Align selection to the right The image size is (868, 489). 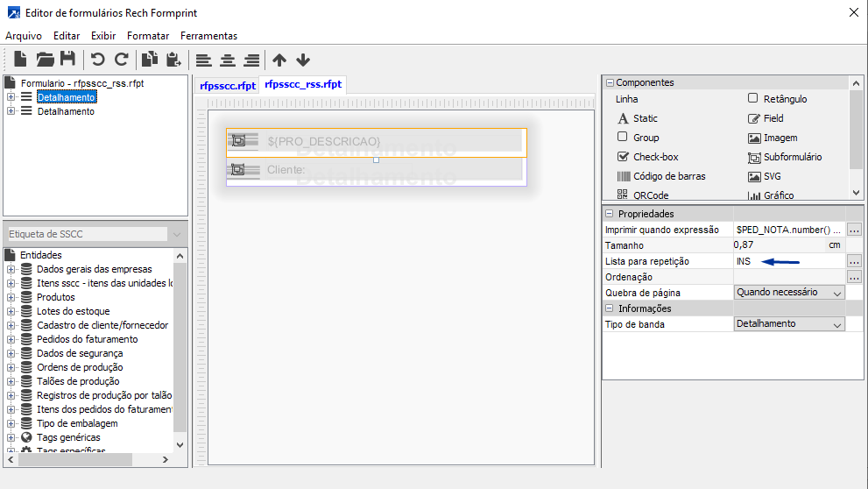click(x=251, y=60)
